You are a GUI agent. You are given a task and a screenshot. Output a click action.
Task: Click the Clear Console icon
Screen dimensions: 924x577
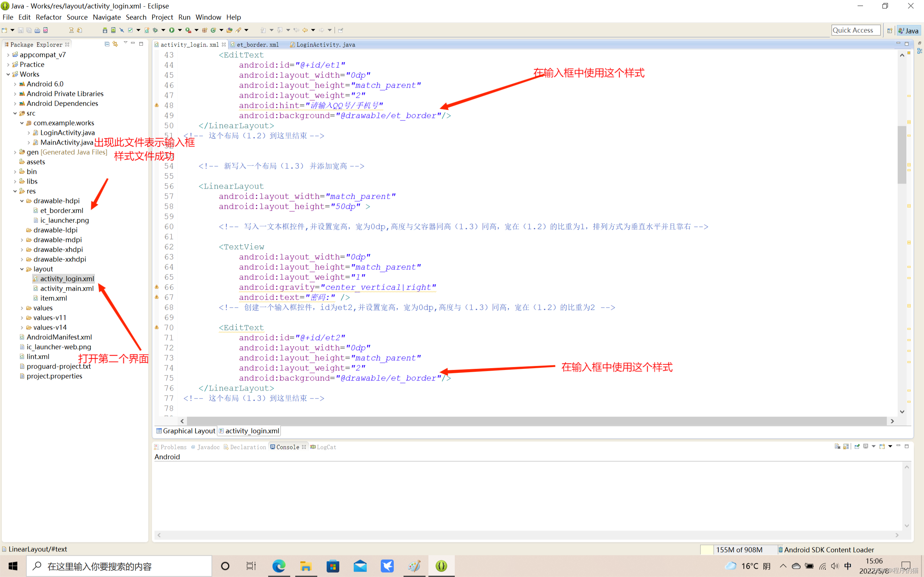(837, 446)
